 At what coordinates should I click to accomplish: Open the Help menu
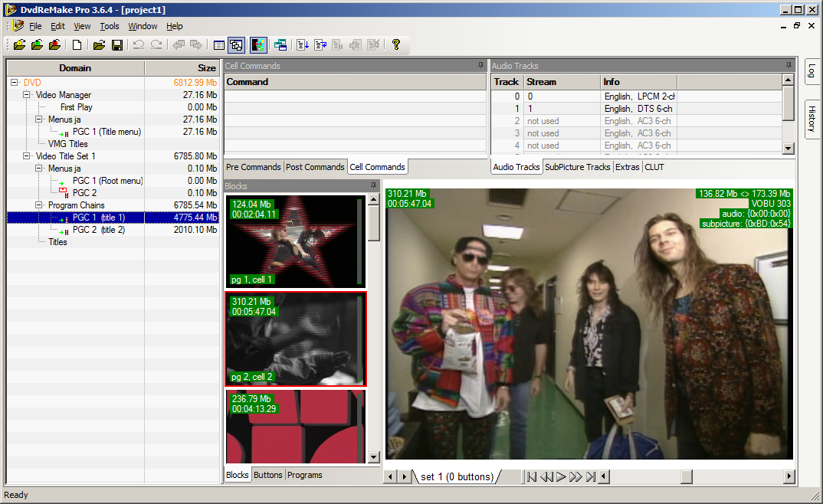(x=174, y=26)
